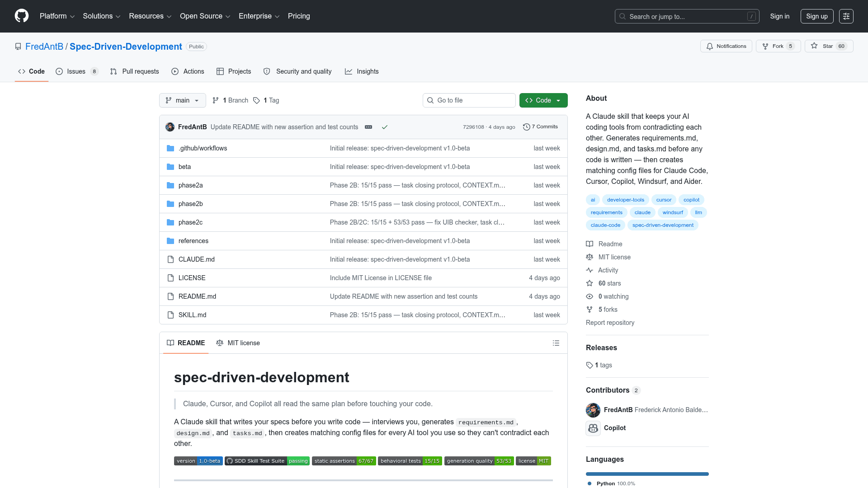The image size is (868, 488).
Task: Open the 5 forks link
Action: pos(602,310)
